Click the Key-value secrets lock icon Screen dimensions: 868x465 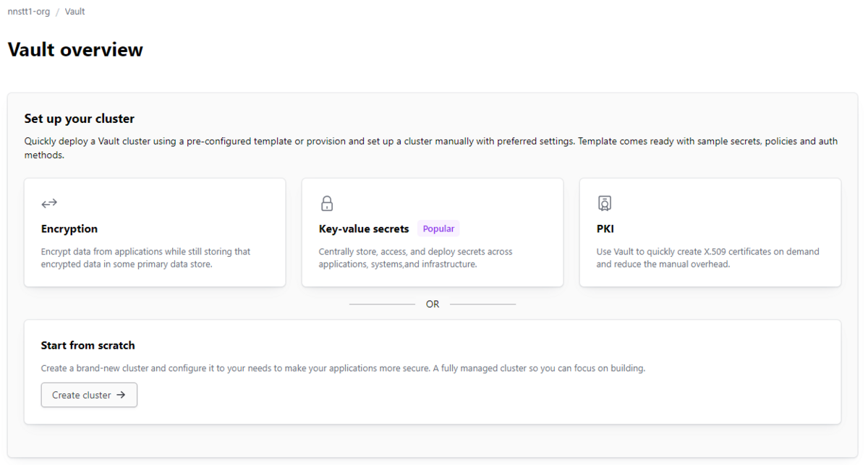[327, 203]
